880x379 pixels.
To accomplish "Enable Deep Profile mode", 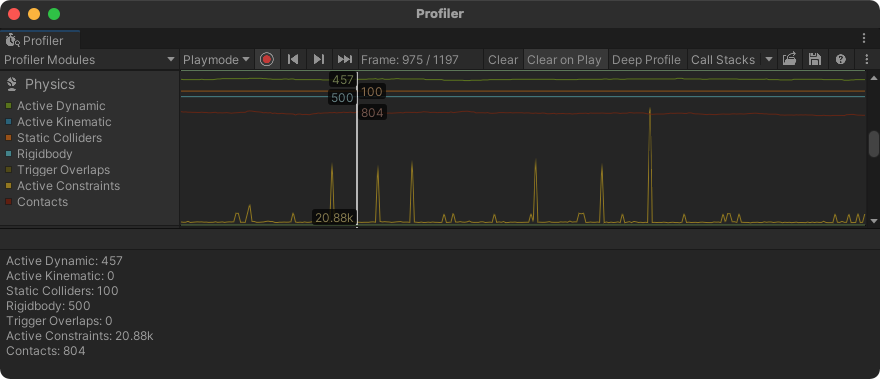I will [647, 60].
